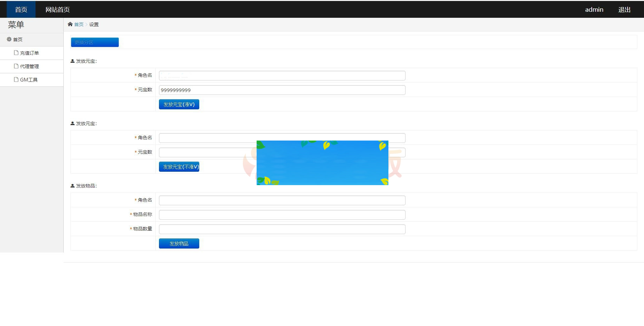Click the admin username in the header
Screen dimensions: 644x326
[594, 10]
